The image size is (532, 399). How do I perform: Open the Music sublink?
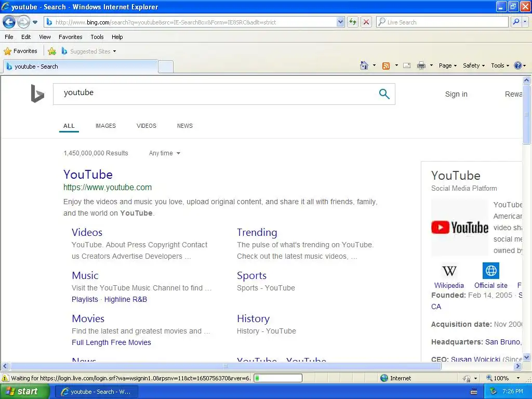[x=85, y=275]
